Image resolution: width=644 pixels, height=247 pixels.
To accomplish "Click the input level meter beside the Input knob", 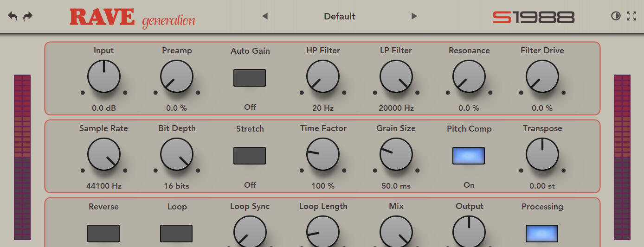I will point(22,157).
